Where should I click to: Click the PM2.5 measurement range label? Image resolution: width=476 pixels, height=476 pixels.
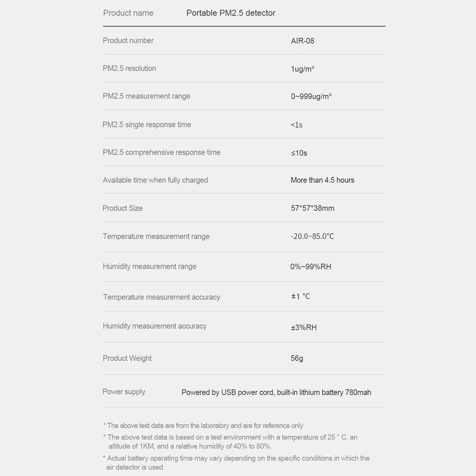click(x=146, y=96)
